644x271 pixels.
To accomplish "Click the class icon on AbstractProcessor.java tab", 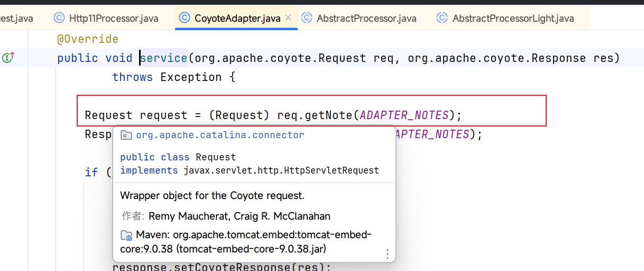I will (307, 18).
